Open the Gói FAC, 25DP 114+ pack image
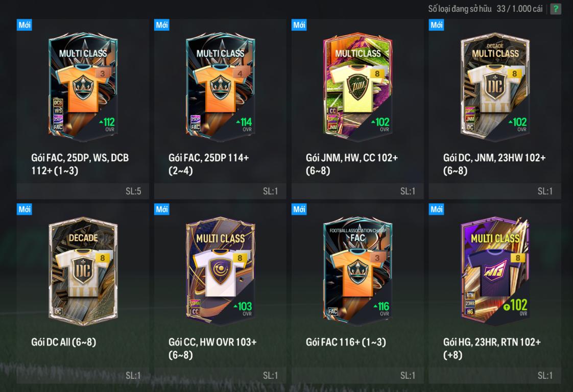The height and width of the screenshot is (392, 573). pyautogui.click(x=220, y=87)
